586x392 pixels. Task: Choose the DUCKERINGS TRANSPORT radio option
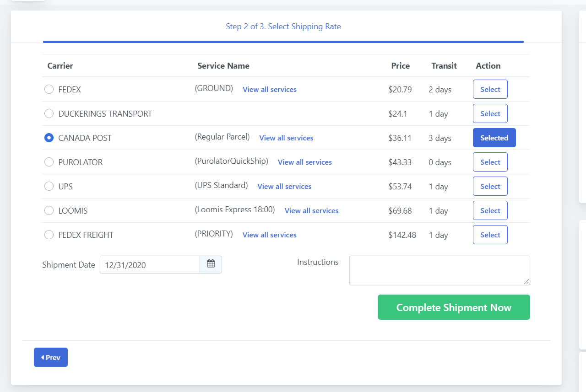(49, 114)
